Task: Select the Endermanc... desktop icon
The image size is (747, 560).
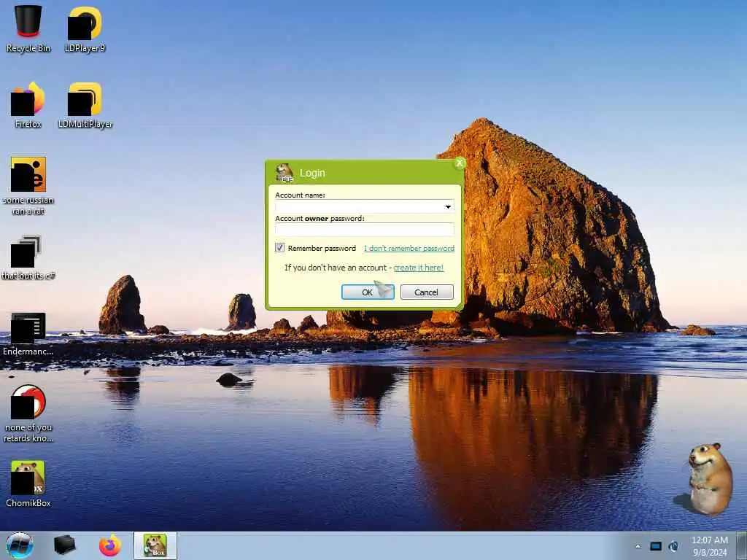Action: pos(28,333)
